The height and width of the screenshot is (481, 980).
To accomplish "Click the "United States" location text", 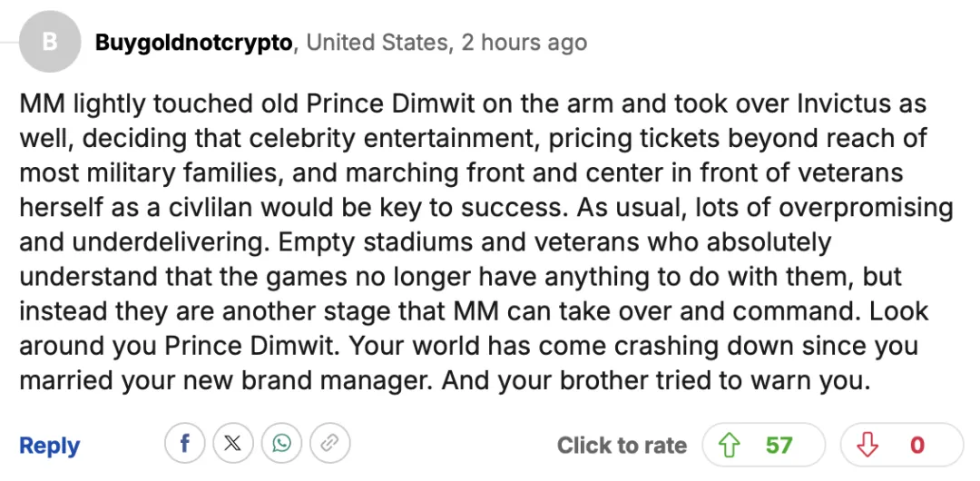I will (x=377, y=43).
